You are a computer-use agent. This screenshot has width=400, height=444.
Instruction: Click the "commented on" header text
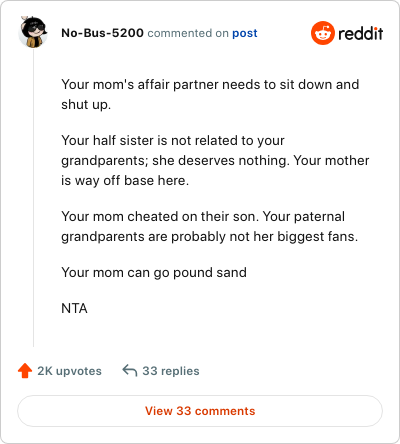point(188,33)
